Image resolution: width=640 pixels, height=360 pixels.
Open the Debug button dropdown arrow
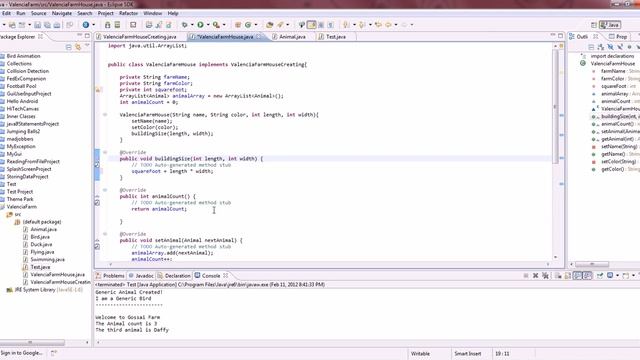[x=192, y=25]
